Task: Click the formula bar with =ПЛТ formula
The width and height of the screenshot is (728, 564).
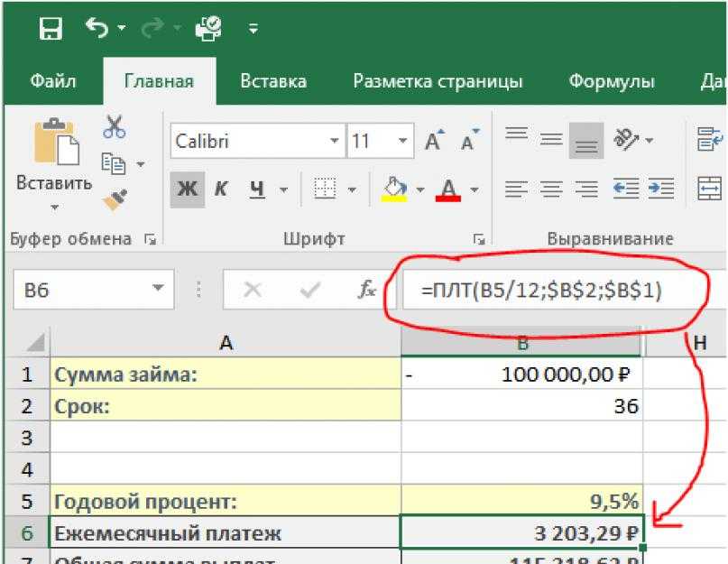Action: [x=564, y=290]
